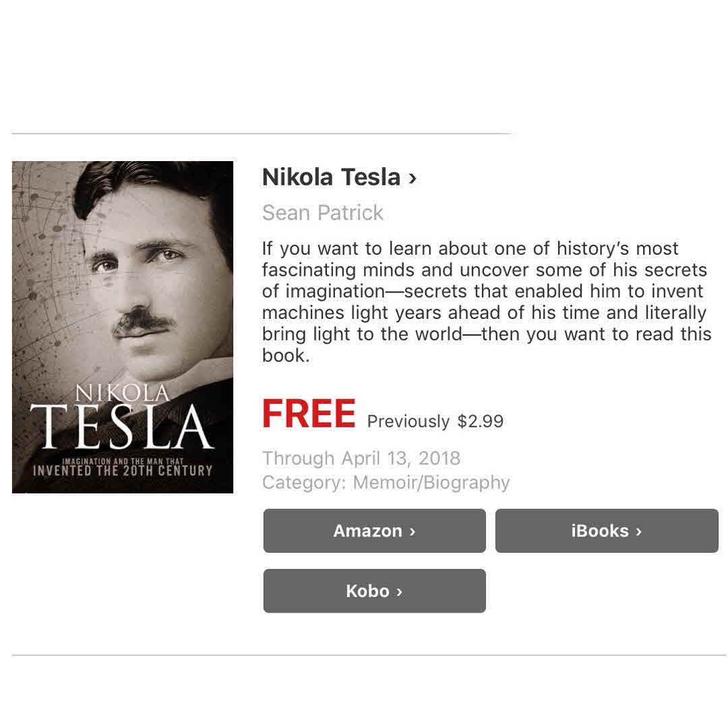Click the chevron beside the Nikola Tesla title
728x728 pixels.
click(x=412, y=178)
